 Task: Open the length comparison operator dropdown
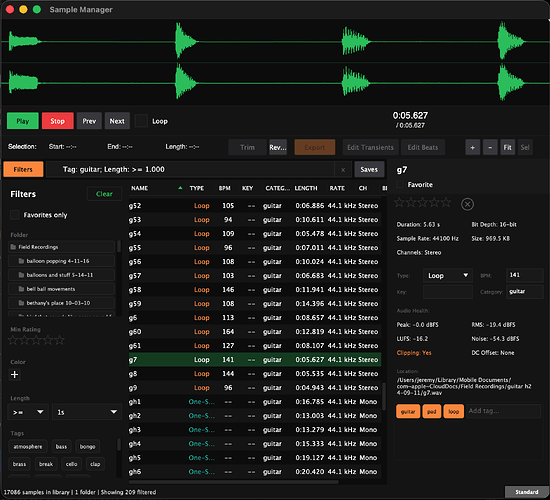[28, 412]
